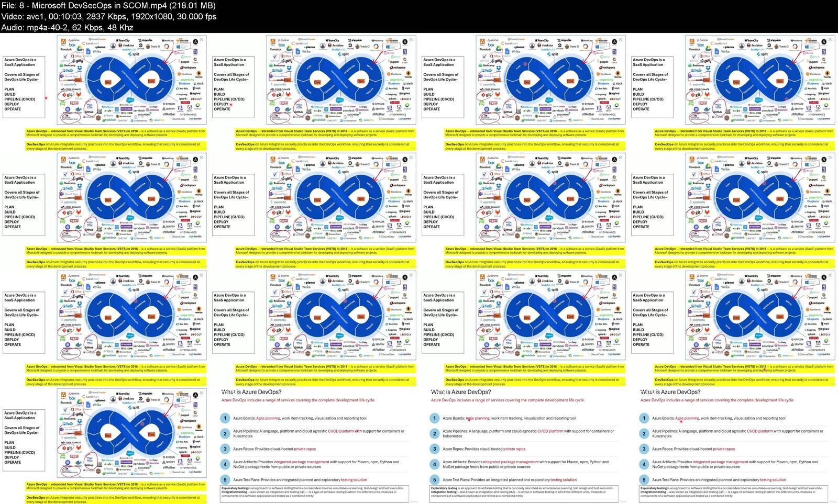Click the 'Audio: mp4a-40-2, 62 Kbps' info line
Screen dimensions: 838x504
tap(67, 27)
